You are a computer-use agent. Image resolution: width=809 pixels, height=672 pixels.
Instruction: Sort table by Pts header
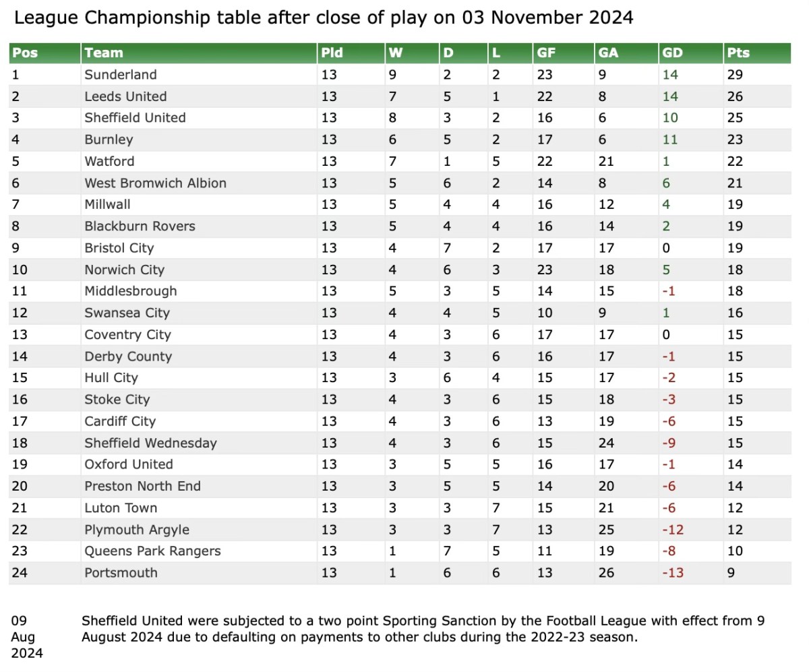click(x=738, y=53)
